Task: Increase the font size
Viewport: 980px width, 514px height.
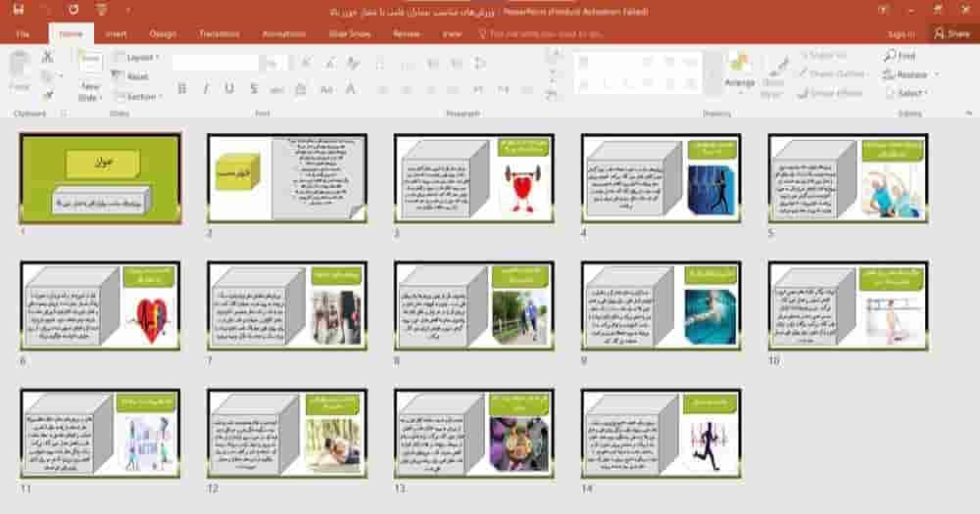Action: (306, 63)
